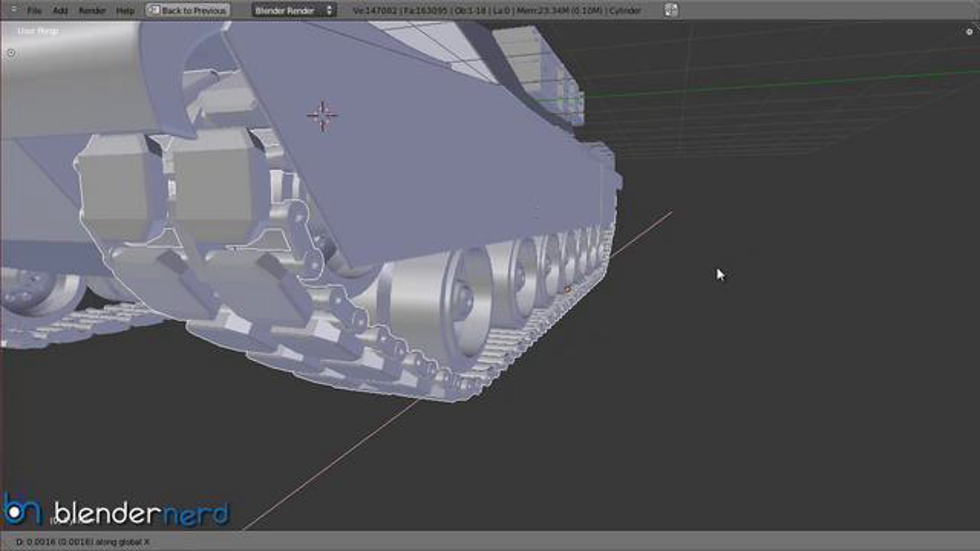Click the transform readout text along global X
980x551 pixels.
click(83, 542)
